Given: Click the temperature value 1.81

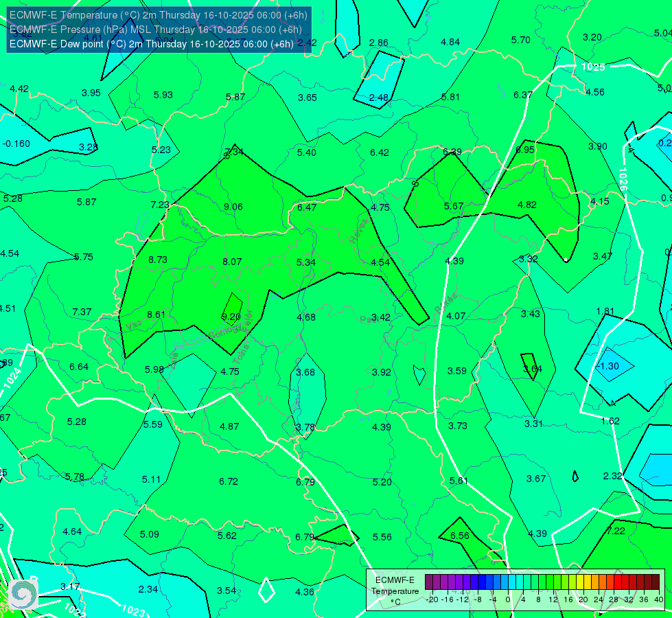Looking at the screenshot, I should click(605, 311).
